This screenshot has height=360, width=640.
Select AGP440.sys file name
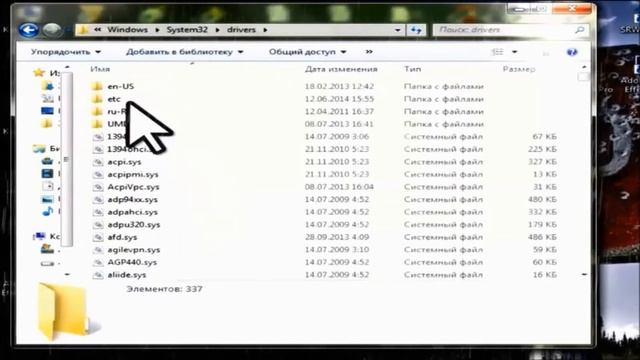[132, 262]
